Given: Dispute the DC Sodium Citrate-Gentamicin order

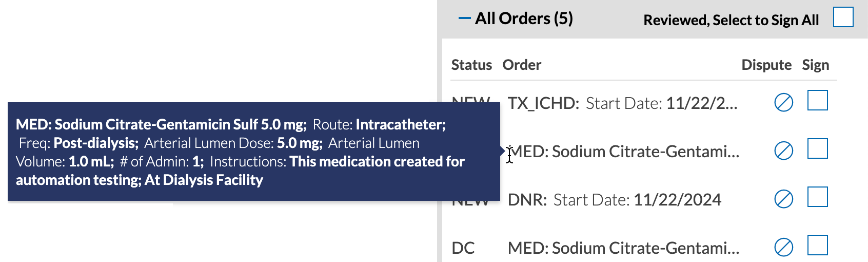Looking at the screenshot, I should (783, 247).
